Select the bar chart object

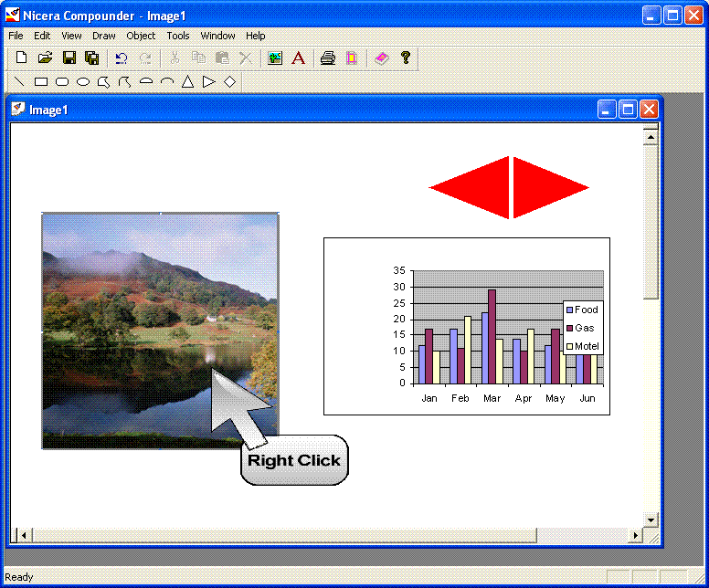pyautogui.click(x=466, y=326)
